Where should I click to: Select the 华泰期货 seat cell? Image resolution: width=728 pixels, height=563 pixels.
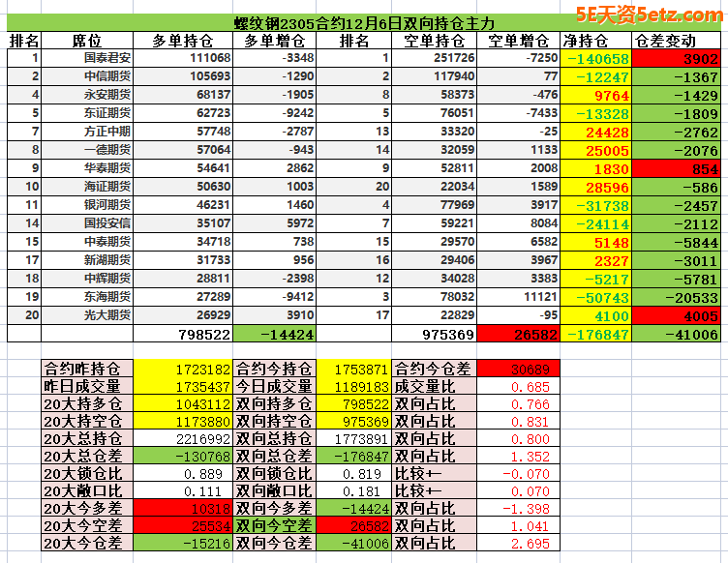[87, 168]
